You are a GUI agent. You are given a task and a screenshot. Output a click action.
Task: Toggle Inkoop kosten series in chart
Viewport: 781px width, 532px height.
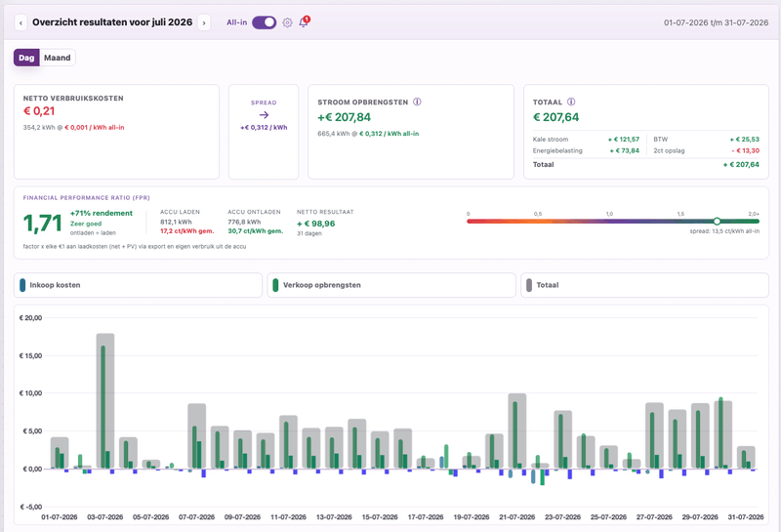coord(138,285)
